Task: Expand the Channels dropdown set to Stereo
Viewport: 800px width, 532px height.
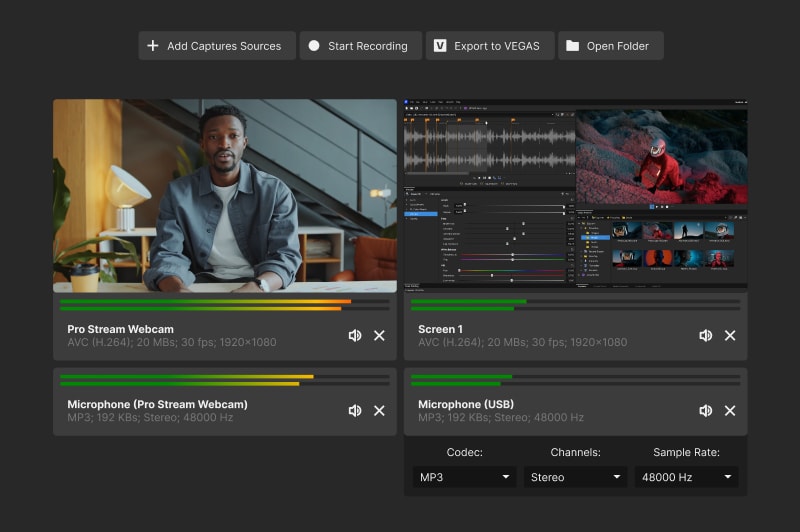Action: click(575, 477)
